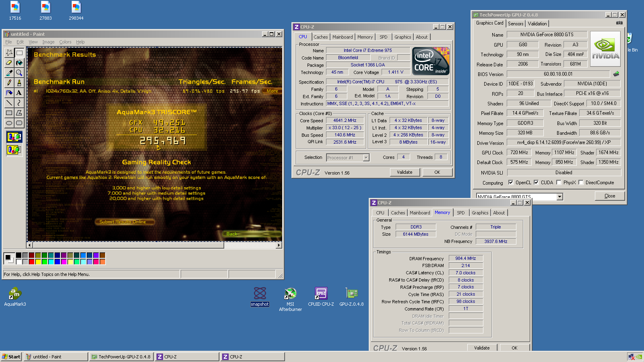
Task: Click the right scroll arrow in Paint
Action: pyautogui.click(x=279, y=245)
